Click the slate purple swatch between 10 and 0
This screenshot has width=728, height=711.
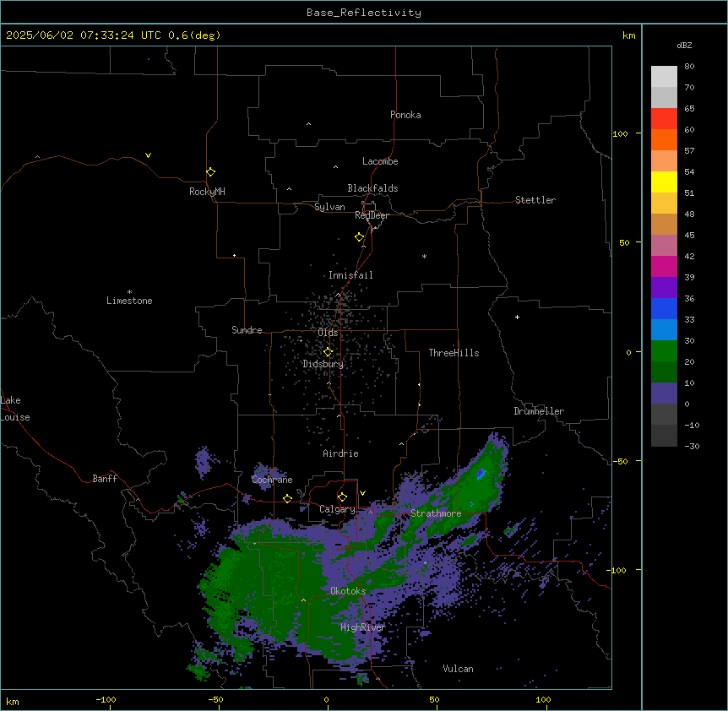(664, 393)
